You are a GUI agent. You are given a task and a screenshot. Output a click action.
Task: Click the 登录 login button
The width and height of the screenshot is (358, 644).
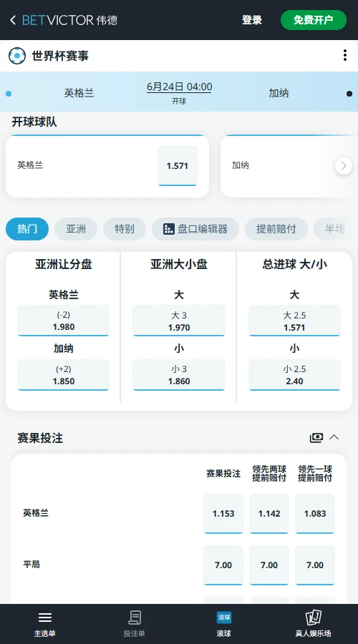click(x=252, y=20)
